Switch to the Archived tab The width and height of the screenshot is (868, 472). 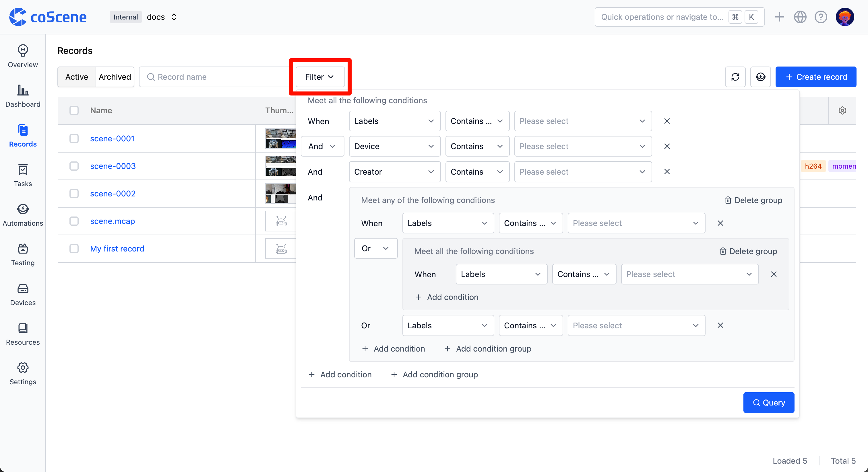115,77
